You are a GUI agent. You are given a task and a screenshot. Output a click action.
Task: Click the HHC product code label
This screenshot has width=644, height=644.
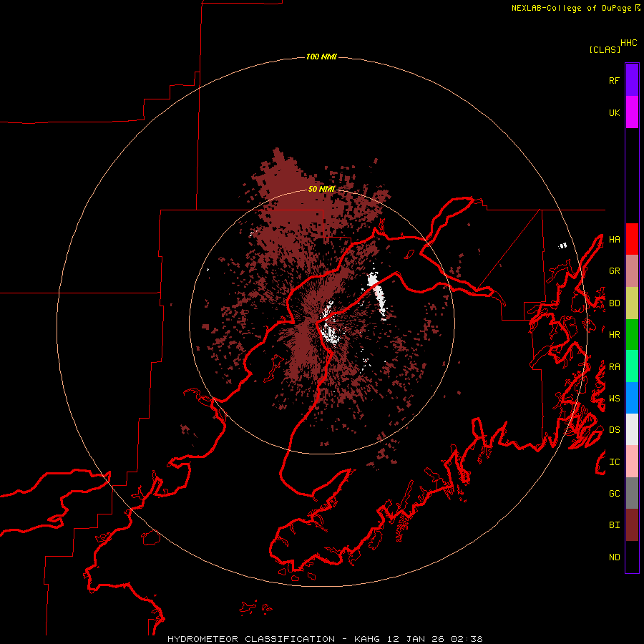(x=629, y=43)
